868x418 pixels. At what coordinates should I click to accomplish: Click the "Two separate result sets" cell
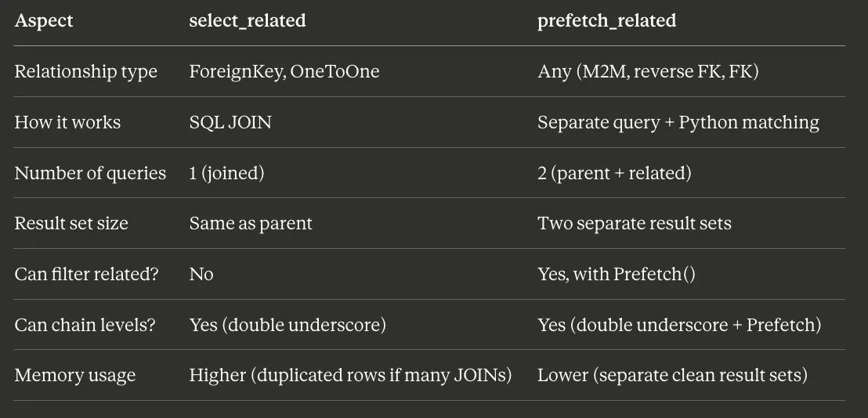tap(635, 224)
